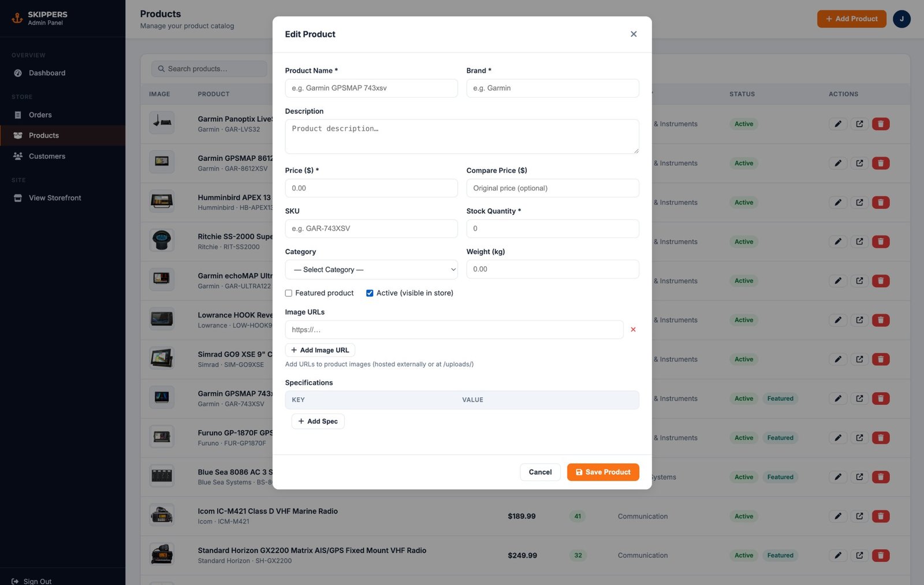Focus the Price field
The image size is (924, 585).
click(x=371, y=188)
